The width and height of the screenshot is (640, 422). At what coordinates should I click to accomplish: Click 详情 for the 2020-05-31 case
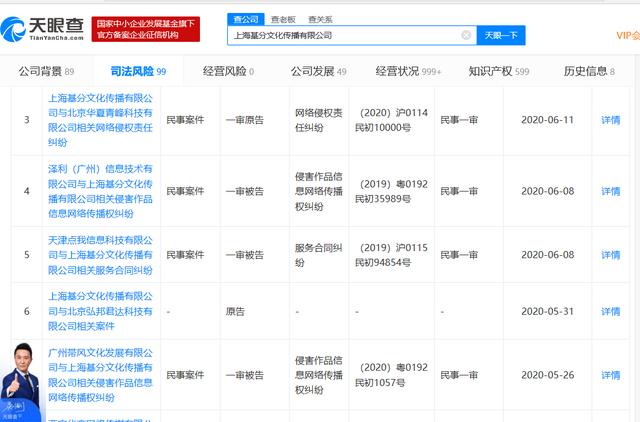pos(611,311)
